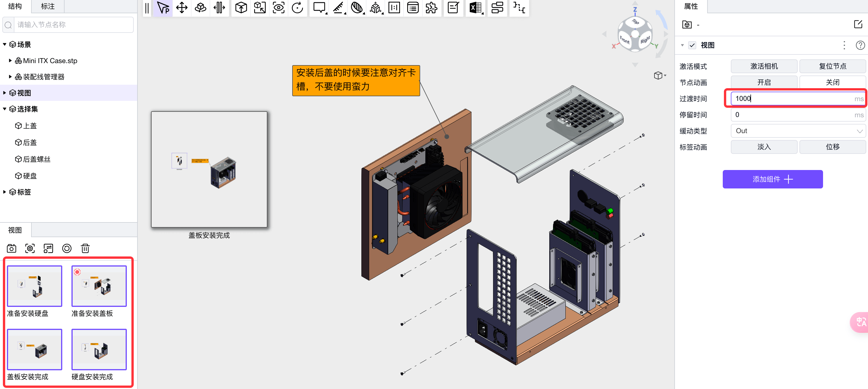This screenshot has height=389, width=868.
Task: Expand the Mini ITX Case.stp node
Action: pos(10,61)
